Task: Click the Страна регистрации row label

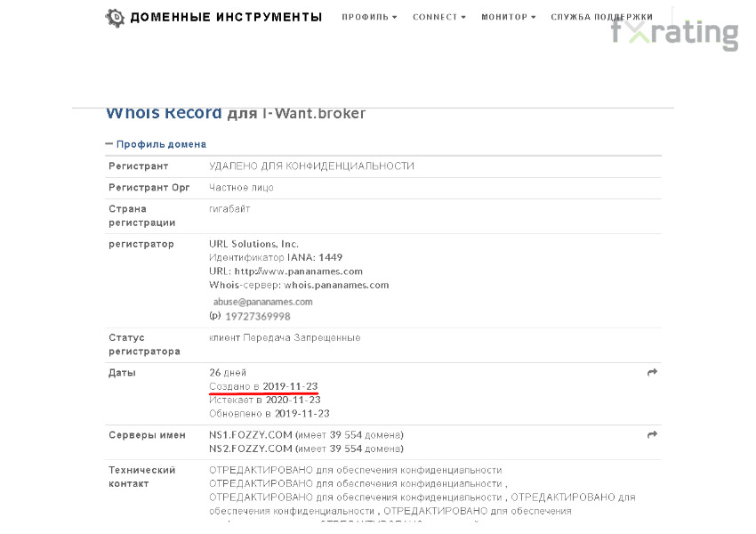Action: tap(141, 215)
